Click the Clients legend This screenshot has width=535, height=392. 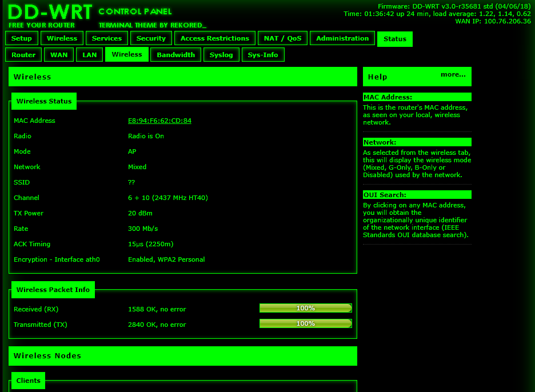pyautogui.click(x=29, y=381)
